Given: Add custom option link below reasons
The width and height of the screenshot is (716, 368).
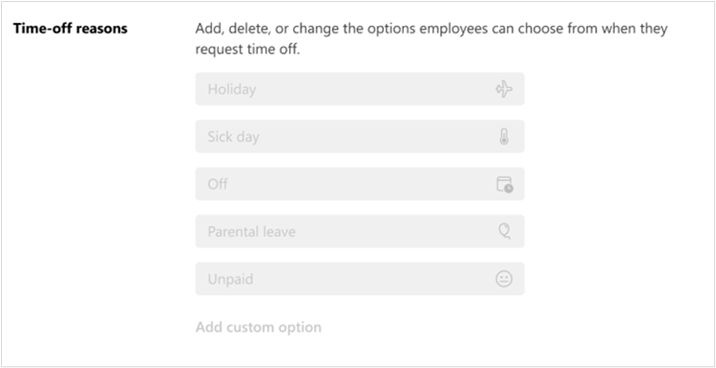Looking at the screenshot, I should [258, 327].
